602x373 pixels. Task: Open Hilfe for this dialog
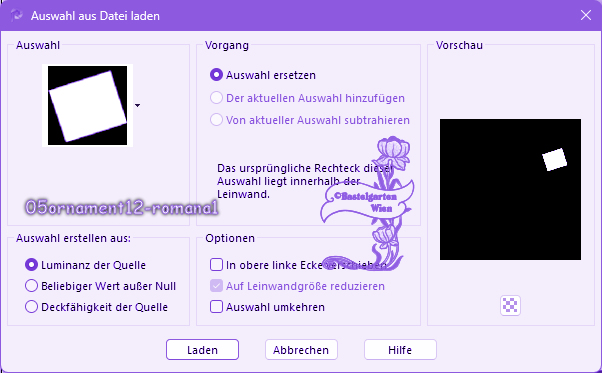pyautogui.click(x=400, y=350)
